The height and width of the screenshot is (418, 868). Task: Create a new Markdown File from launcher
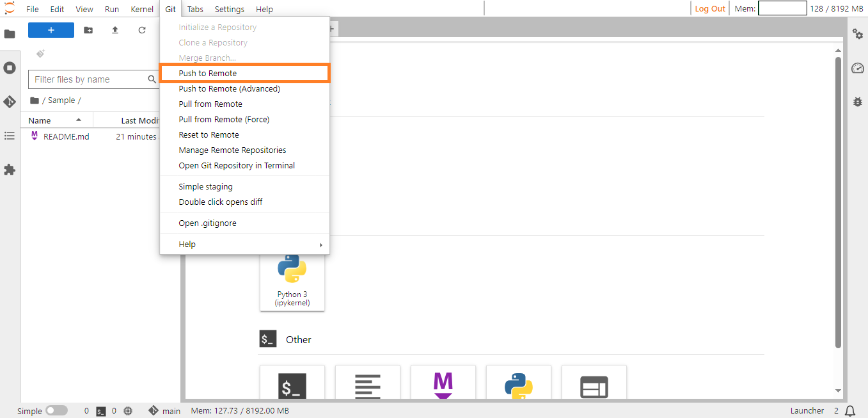coord(443,382)
